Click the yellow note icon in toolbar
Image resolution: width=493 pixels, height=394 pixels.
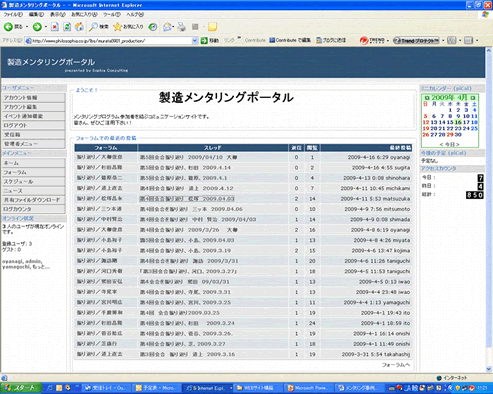click(x=212, y=27)
